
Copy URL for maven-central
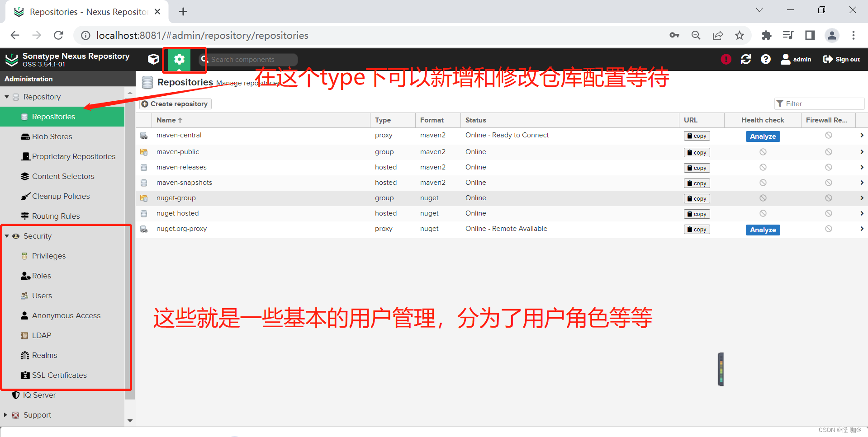[x=697, y=136]
